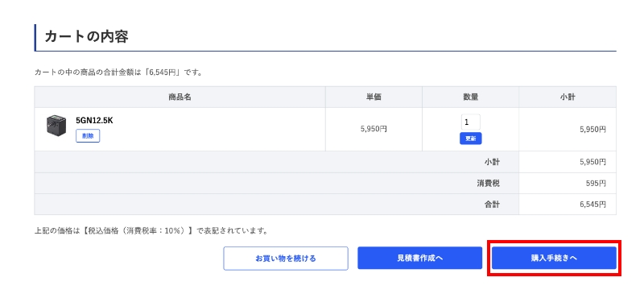Select the cart total summary sentence
This screenshot has height=298, width=644.
[x=118, y=72]
